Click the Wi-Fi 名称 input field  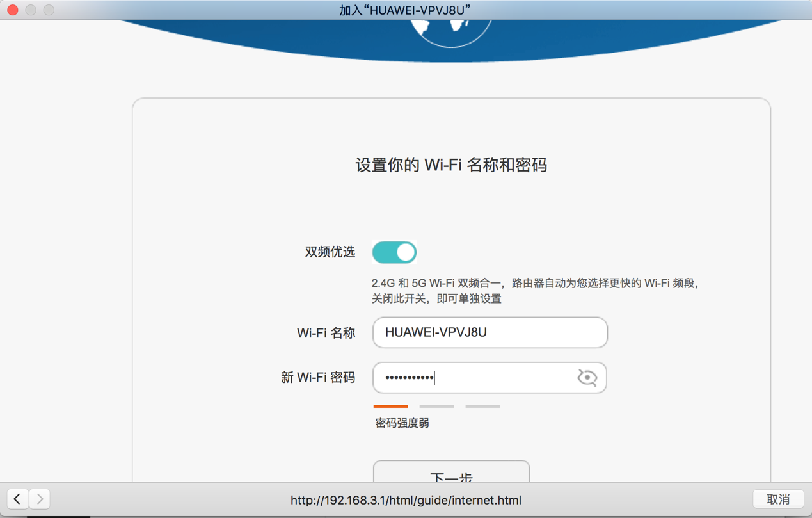[x=490, y=332]
